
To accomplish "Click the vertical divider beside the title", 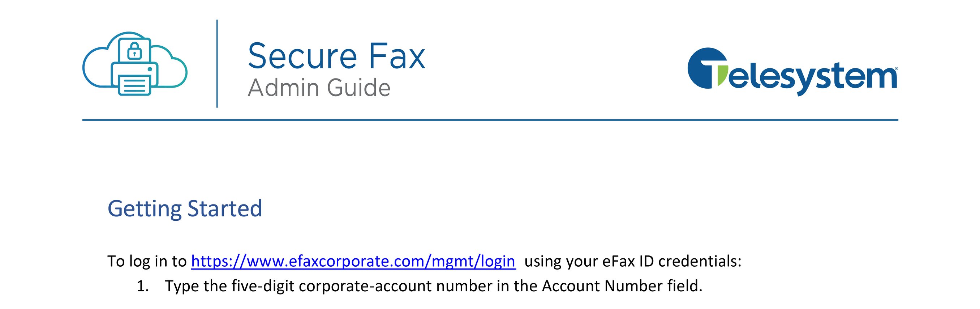I will [217, 64].
